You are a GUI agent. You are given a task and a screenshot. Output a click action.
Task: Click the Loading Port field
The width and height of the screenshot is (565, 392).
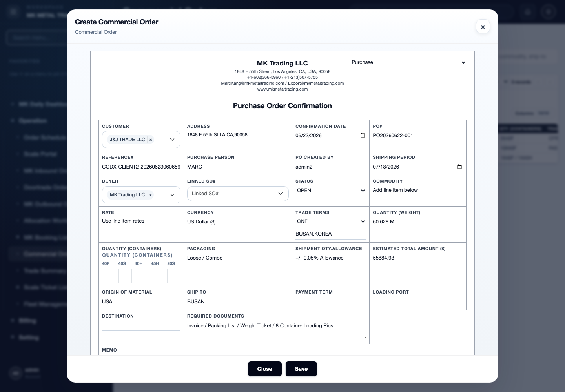coord(417,302)
